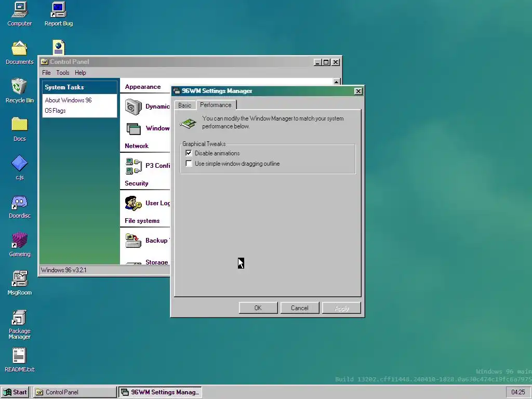Click the Dynamic appearance icon in Control Panel
The height and width of the screenshot is (399, 532).
134,107
